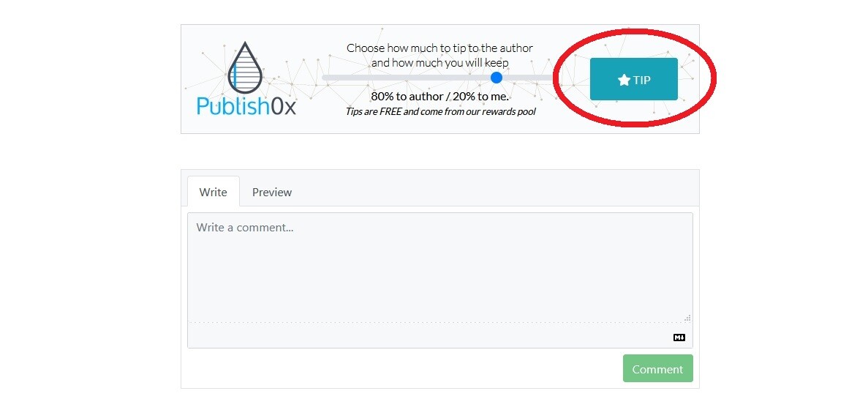Click the slider track left of the handle
The width and height of the screenshot is (868, 410).
pyautogui.click(x=406, y=78)
